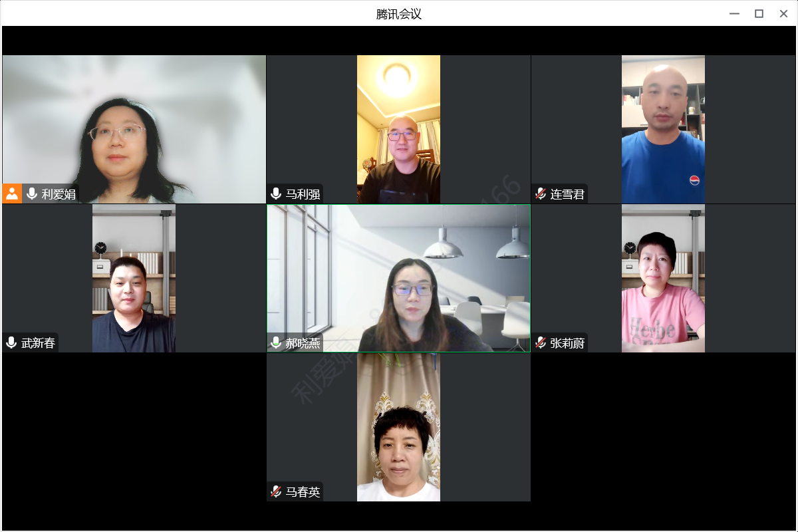The width and height of the screenshot is (798, 532).
Task: Click 郝晓燕's green active microphone icon
Action: coord(276,343)
